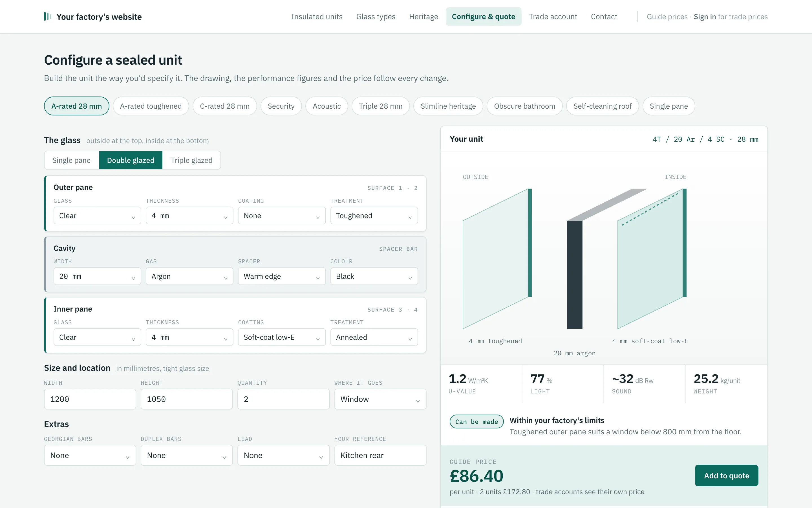
Task: Select the Single pane glazing option
Action: tap(71, 160)
